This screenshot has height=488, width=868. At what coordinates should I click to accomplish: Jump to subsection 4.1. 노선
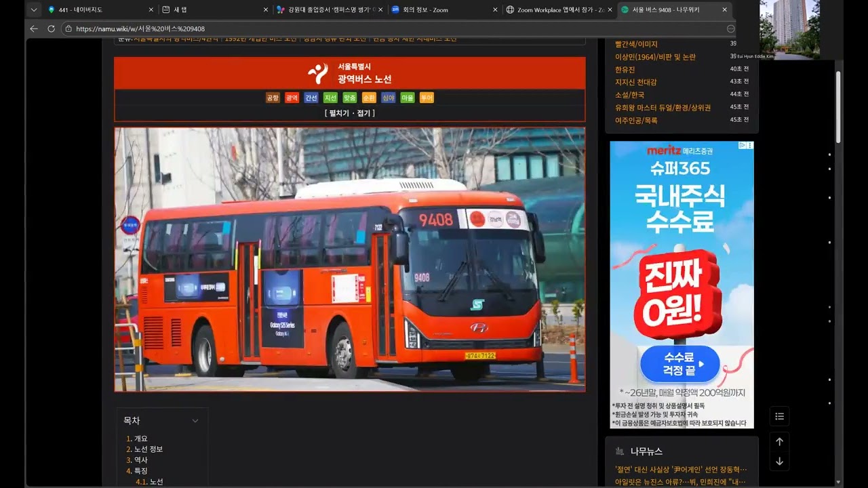pyautogui.click(x=149, y=482)
